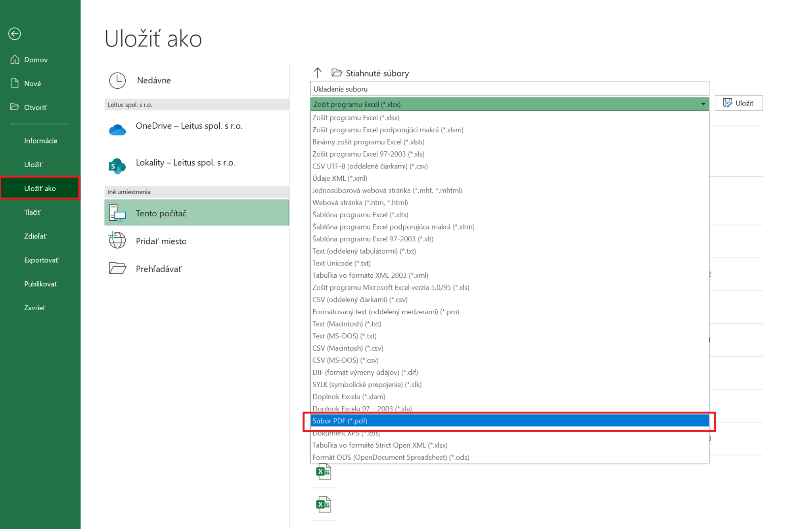The image size is (812, 529).
Task: Open Zdieľať in the sidebar
Action: [35, 236]
